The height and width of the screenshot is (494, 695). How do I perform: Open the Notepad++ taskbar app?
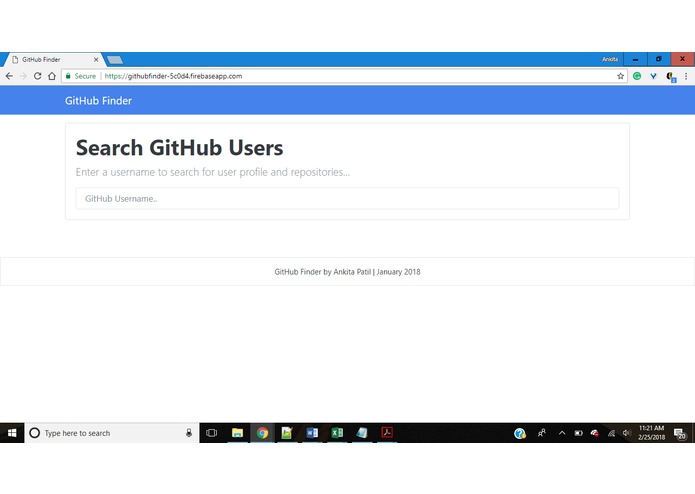pos(287,433)
